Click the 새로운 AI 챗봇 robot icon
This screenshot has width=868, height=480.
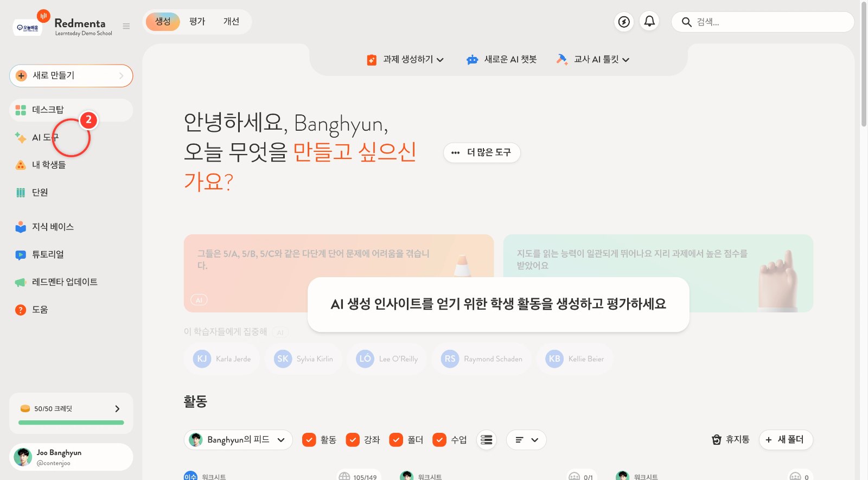tap(472, 60)
